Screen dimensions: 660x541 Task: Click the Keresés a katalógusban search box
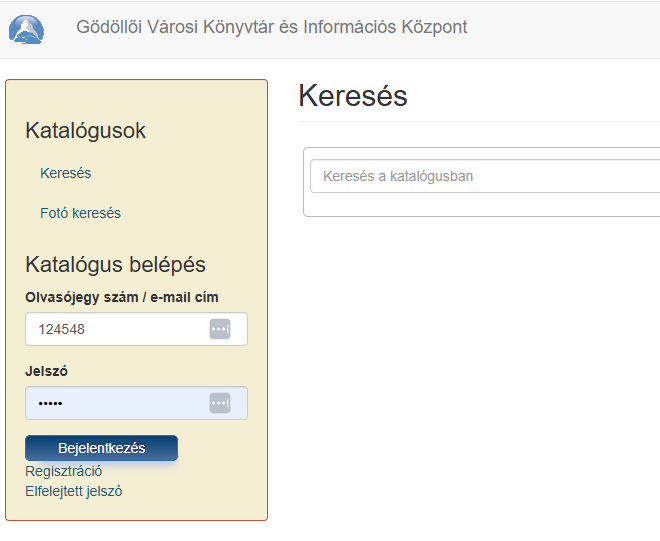(x=485, y=176)
